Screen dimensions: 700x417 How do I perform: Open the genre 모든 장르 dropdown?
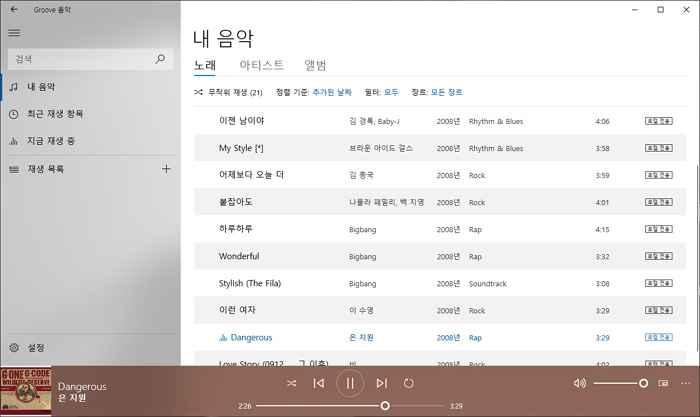[x=446, y=92]
